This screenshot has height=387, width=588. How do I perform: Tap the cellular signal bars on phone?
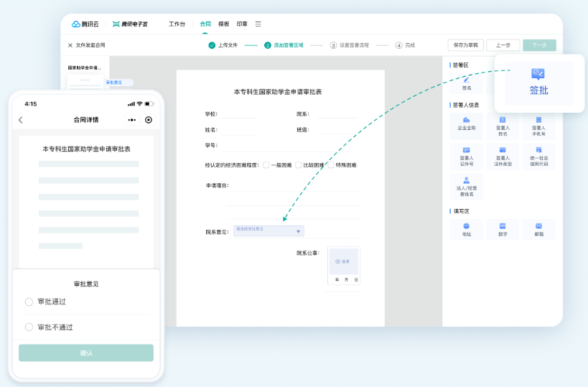(131, 104)
